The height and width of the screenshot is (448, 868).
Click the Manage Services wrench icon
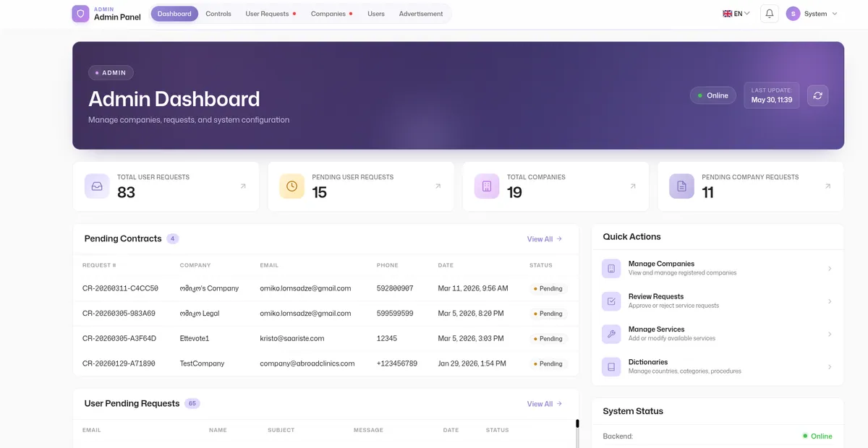coord(611,334)
